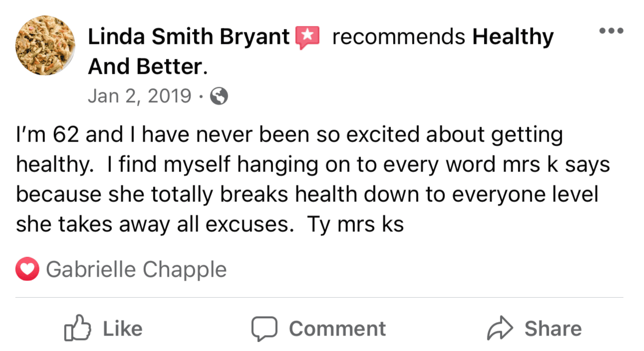The image size is (644, 351).
Task: Click the speech bubble Comment icon
Action: [x=264, y=329]
